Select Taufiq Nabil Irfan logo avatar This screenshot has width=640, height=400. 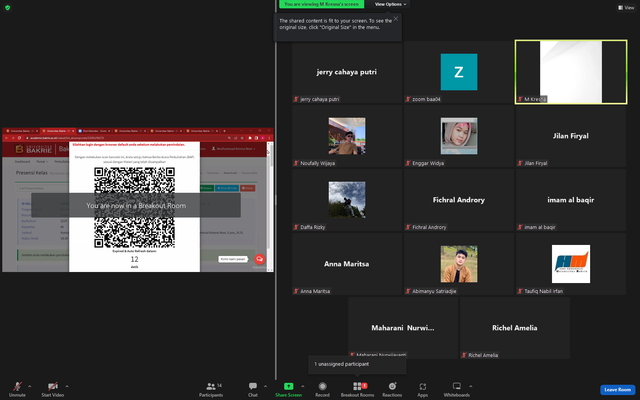(x=571, y=264)
